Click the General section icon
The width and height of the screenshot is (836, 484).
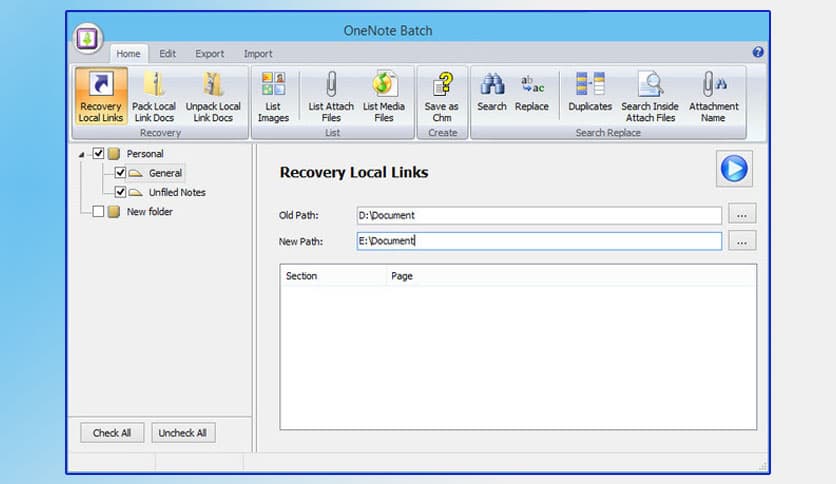tap(136, 173)
